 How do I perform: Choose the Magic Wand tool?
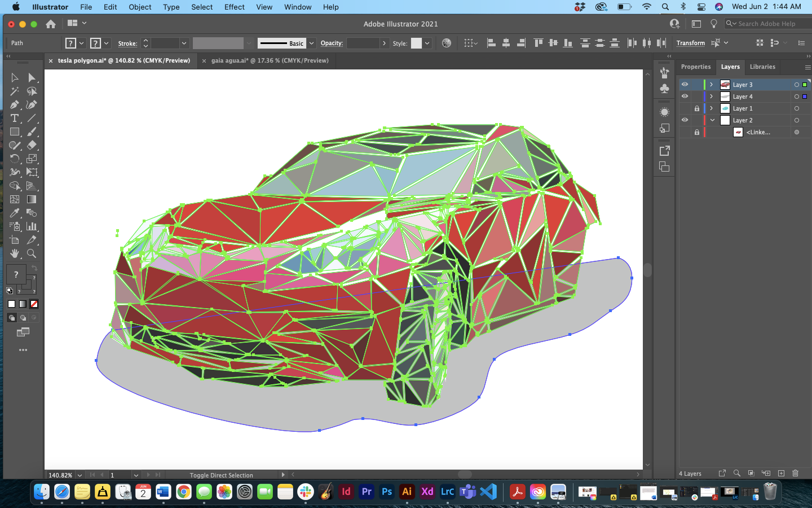point(15,91)
